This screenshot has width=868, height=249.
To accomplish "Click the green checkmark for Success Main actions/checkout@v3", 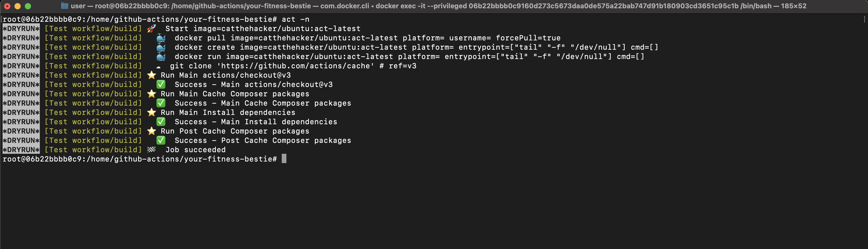I will tap(161, 84).
